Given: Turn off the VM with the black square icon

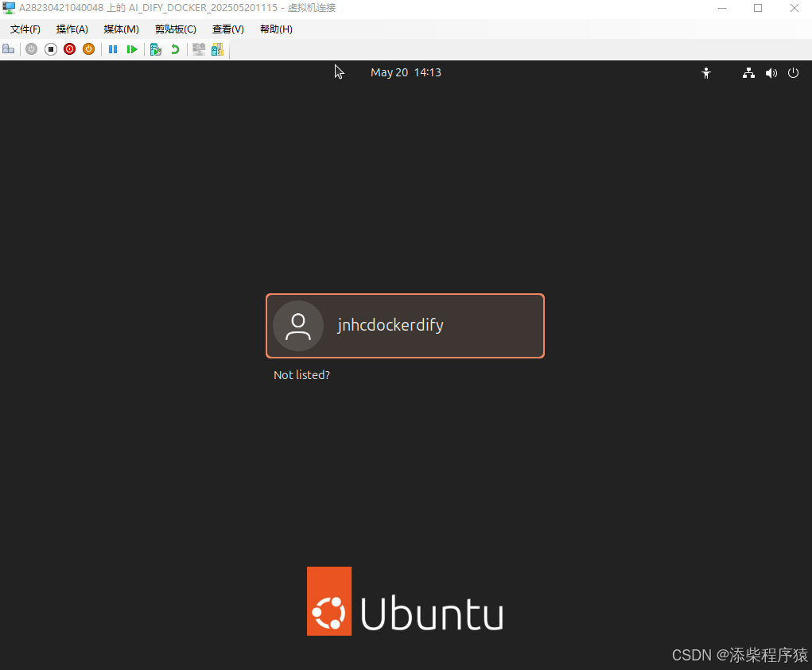Looking at the screenshot, I should tap(51, 49).
